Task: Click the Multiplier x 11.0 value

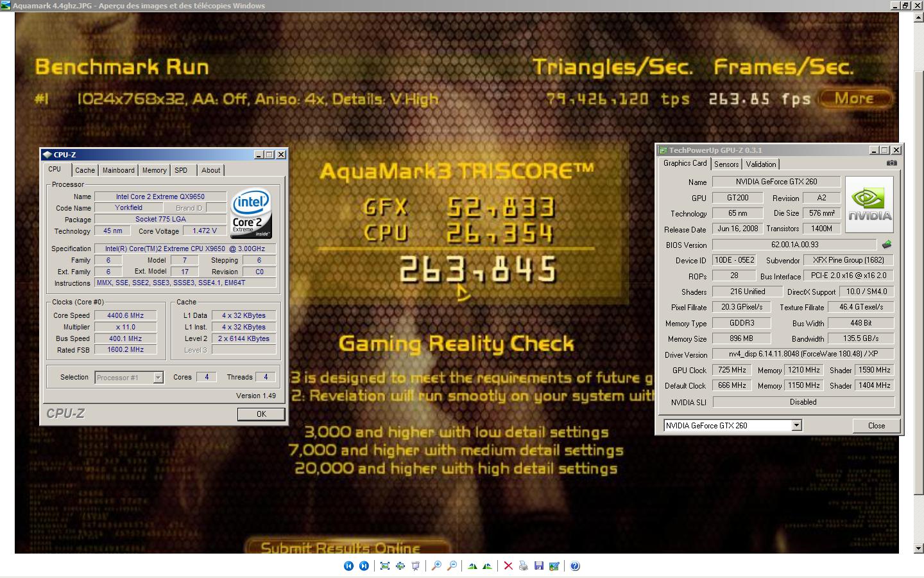Action: [x=126, y=327]
